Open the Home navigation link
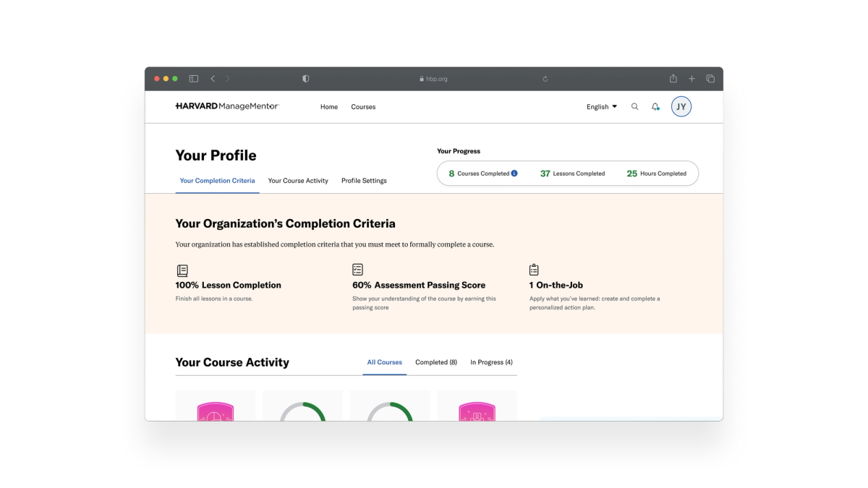Image resolution: width=868 pixels, height=488 pixels. (x=329, y=107)
